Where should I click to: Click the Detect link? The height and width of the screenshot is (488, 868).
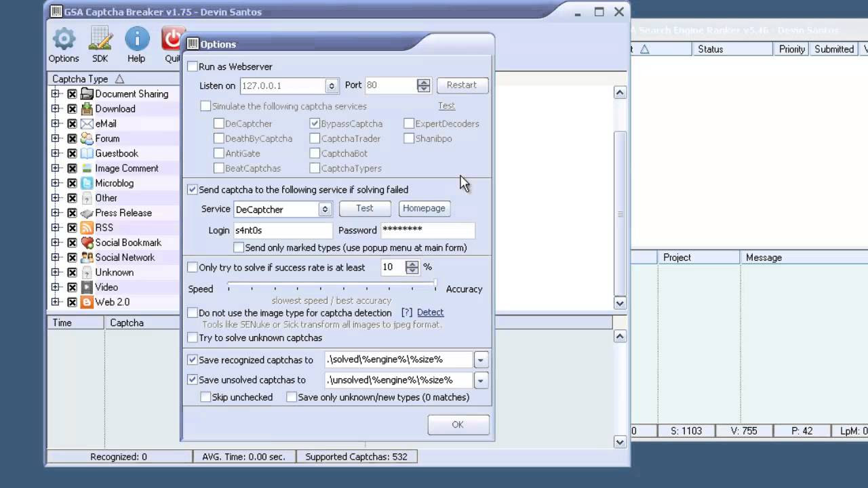[430, 312]
